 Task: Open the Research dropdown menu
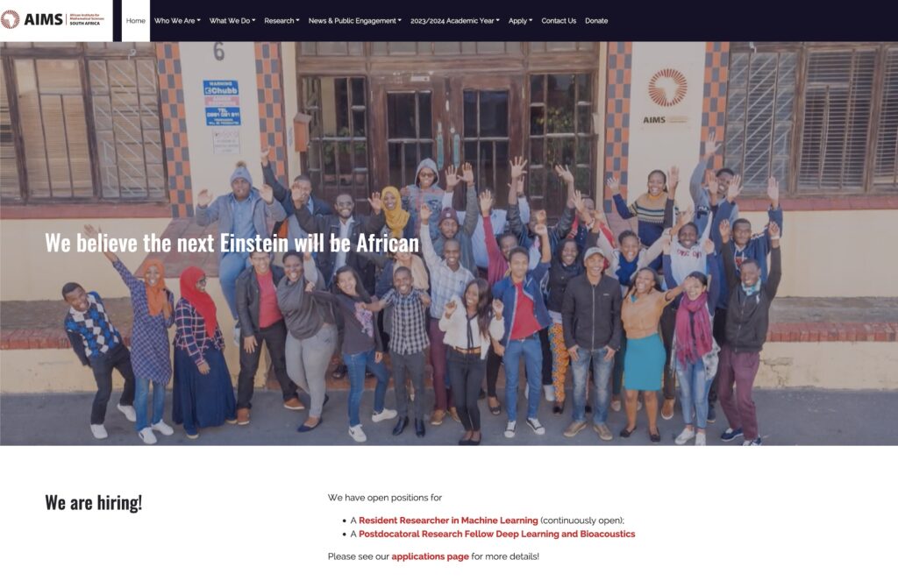coord(282,21)
